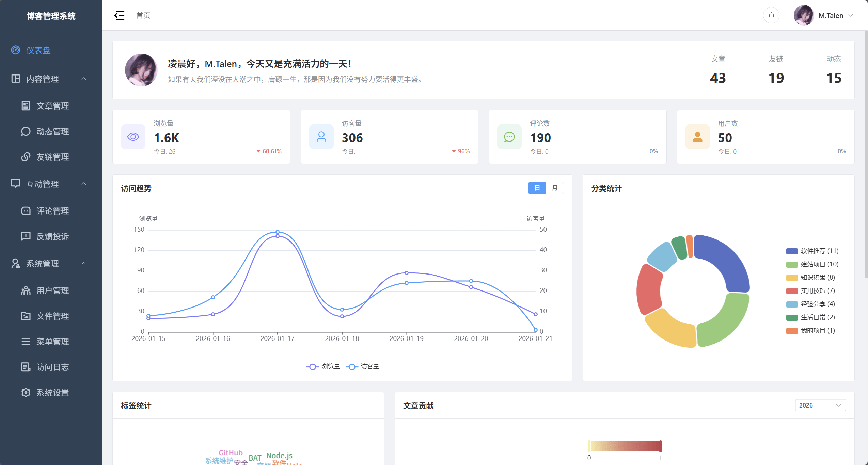Open the 文章管理 section via its icon

coord(26,105)
